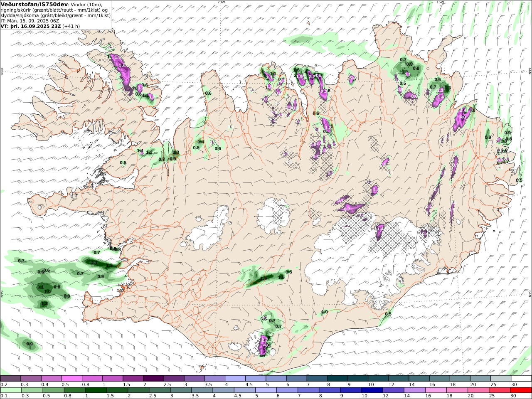Click the '(+41 h)' forecast offset text

coord(71,26)
